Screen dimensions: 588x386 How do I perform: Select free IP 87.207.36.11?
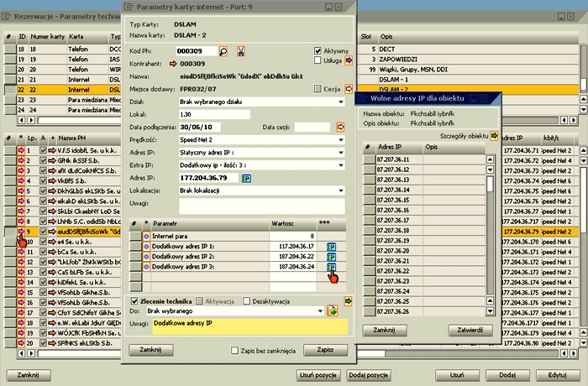pos(423,159)
